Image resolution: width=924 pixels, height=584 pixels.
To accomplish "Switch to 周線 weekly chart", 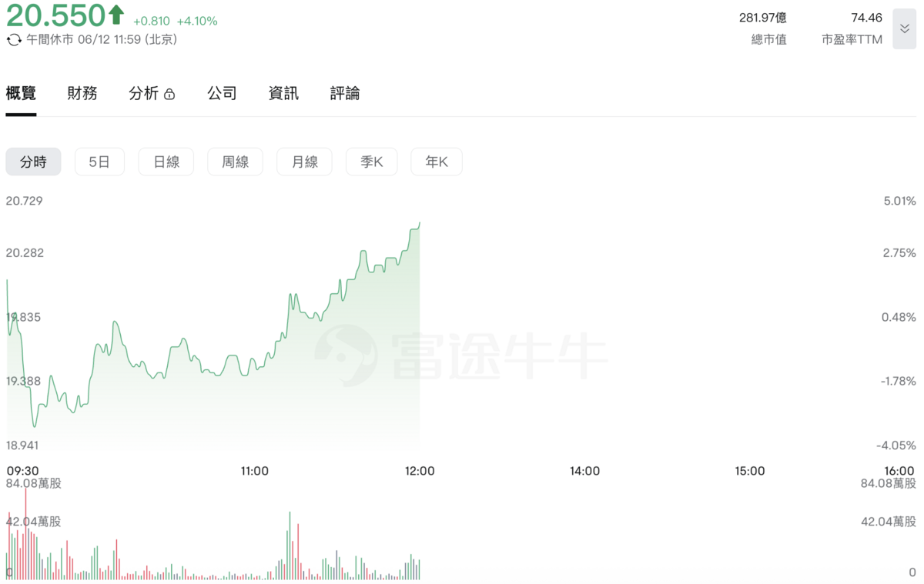I will pyautogui.click(x=235, y=162).
